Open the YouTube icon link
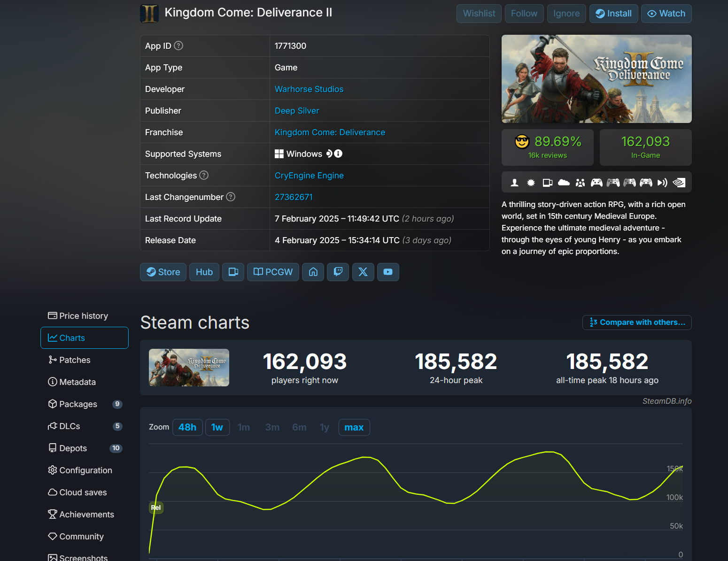Viewport: 728px width, 561px height. click(x=388, y=272)
